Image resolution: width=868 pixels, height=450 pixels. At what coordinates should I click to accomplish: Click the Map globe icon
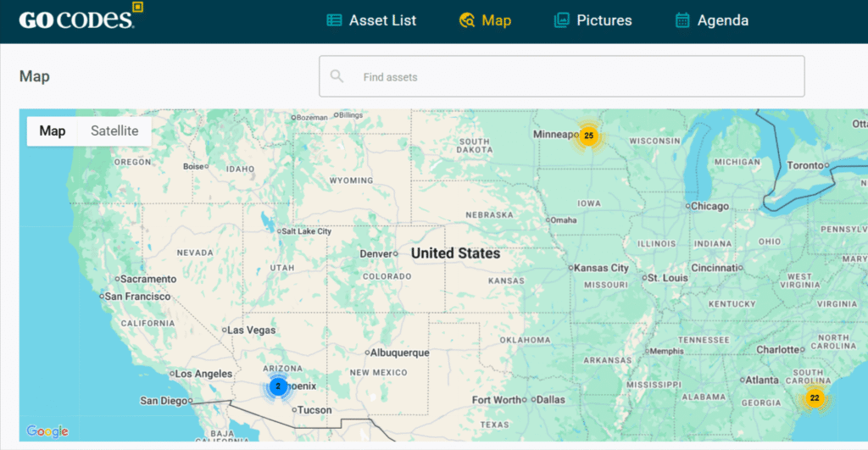pyautogui.click(x=467, y=20)
